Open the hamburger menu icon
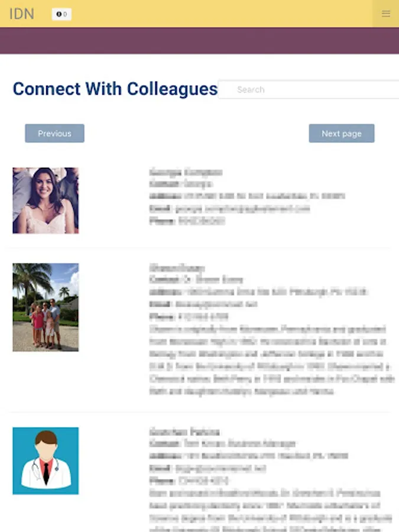Screen dimensions: 399x532 [386, 14]
